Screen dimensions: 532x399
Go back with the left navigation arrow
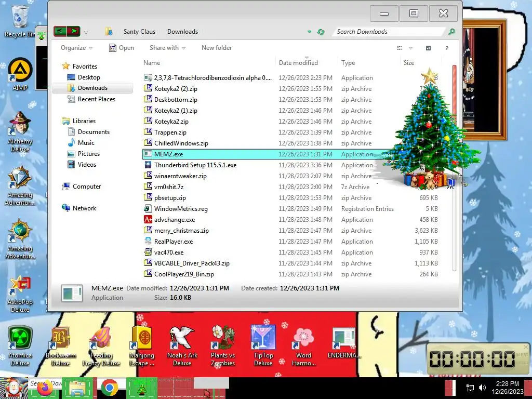[x=60, y=32]
